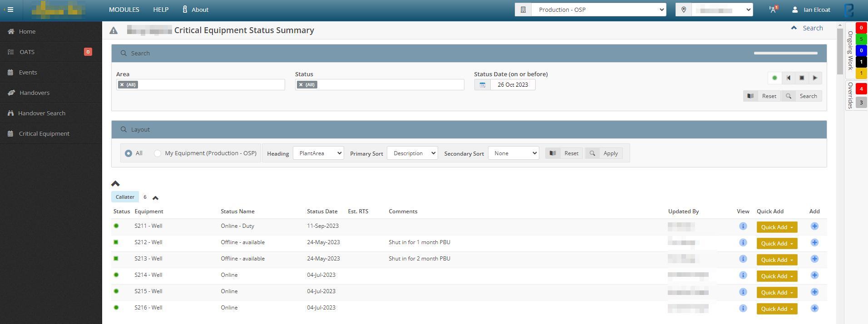Open the About info page
This screenshot has width=868, height=324.
[195, 10]
